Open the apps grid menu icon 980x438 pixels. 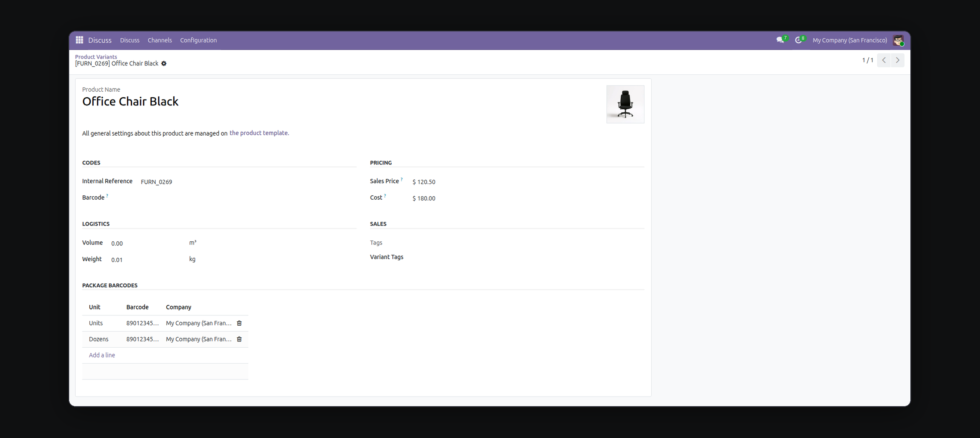pyautogui.click(x=79, y=40)
